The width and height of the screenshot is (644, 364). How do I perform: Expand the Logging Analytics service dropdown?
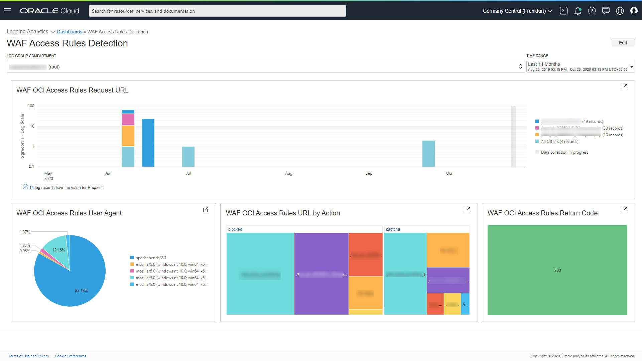[x=31, y=32]
